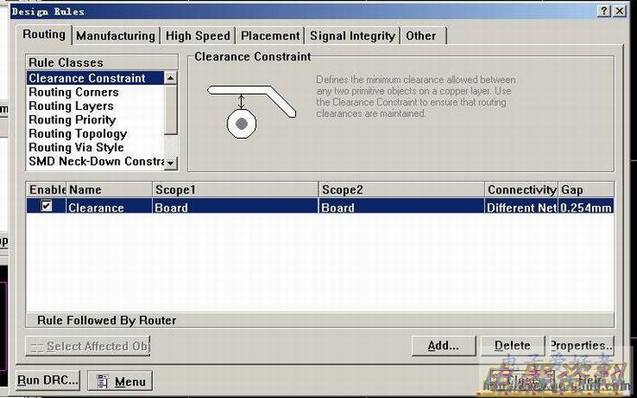Click the Gap column header
The height and width of the screenshot is (398, 637).
point(585,190)
